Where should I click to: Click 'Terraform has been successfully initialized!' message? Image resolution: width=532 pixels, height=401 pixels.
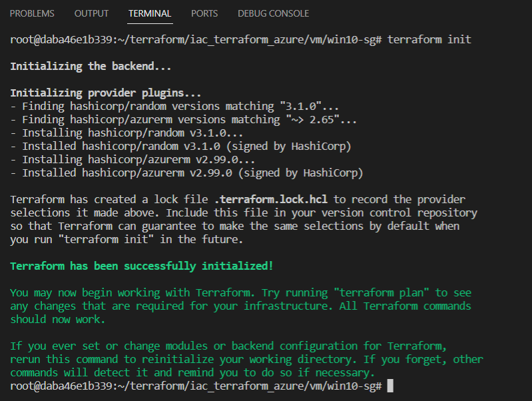[x=141, y=266]
